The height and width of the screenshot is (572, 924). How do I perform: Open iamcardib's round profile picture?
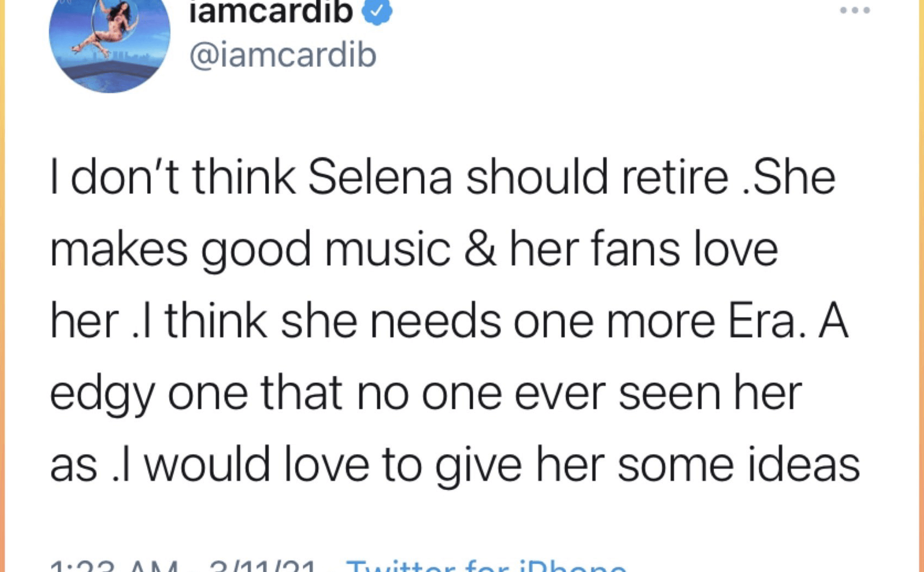point(110,38)
